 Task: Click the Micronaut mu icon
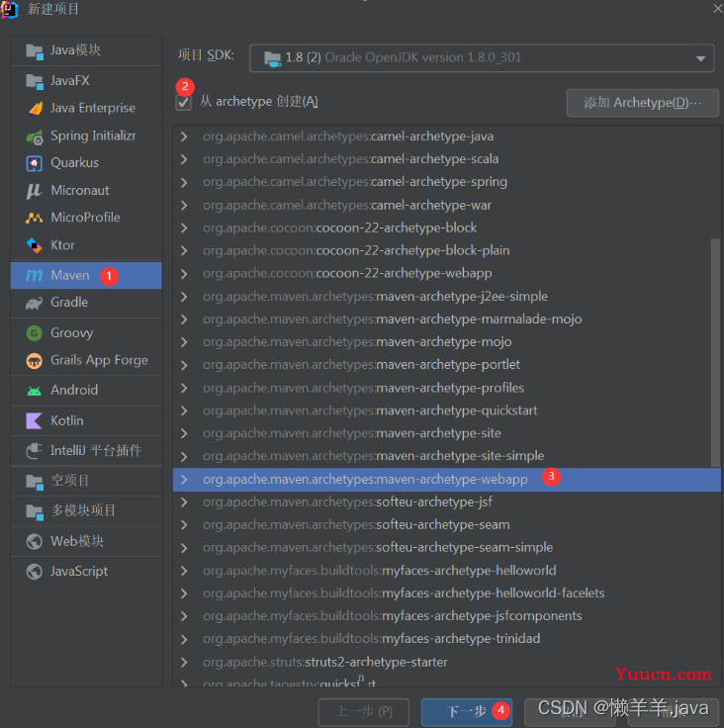pyautogui.click(x=34, y=190)
